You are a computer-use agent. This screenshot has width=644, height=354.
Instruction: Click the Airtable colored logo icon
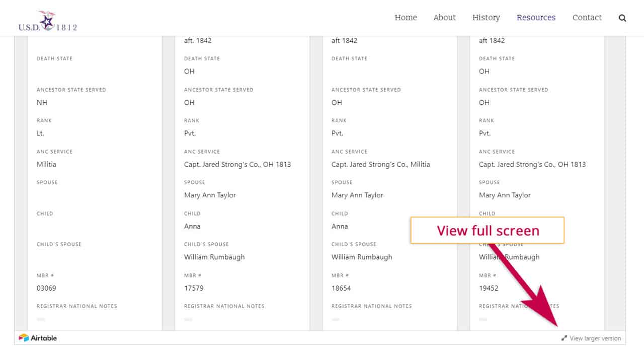[x=23, y=337]
